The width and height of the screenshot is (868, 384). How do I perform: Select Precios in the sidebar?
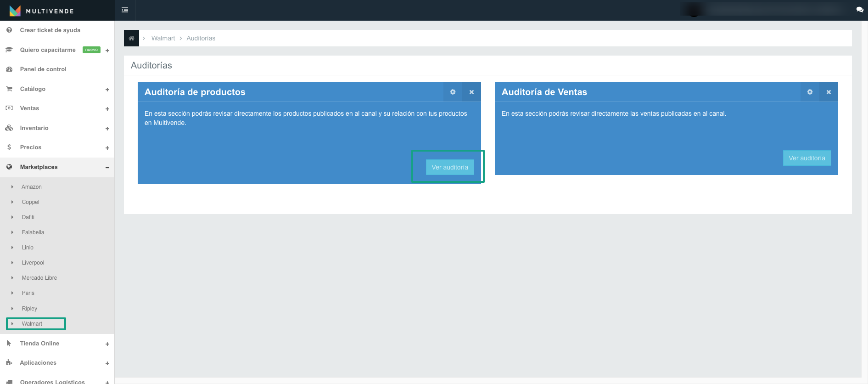(x=31, y=147)
